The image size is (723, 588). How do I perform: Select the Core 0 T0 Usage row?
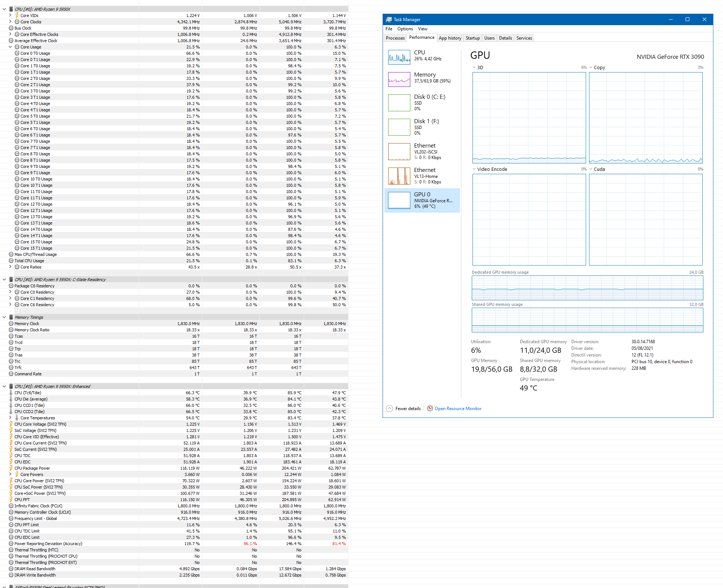(174, 53)
